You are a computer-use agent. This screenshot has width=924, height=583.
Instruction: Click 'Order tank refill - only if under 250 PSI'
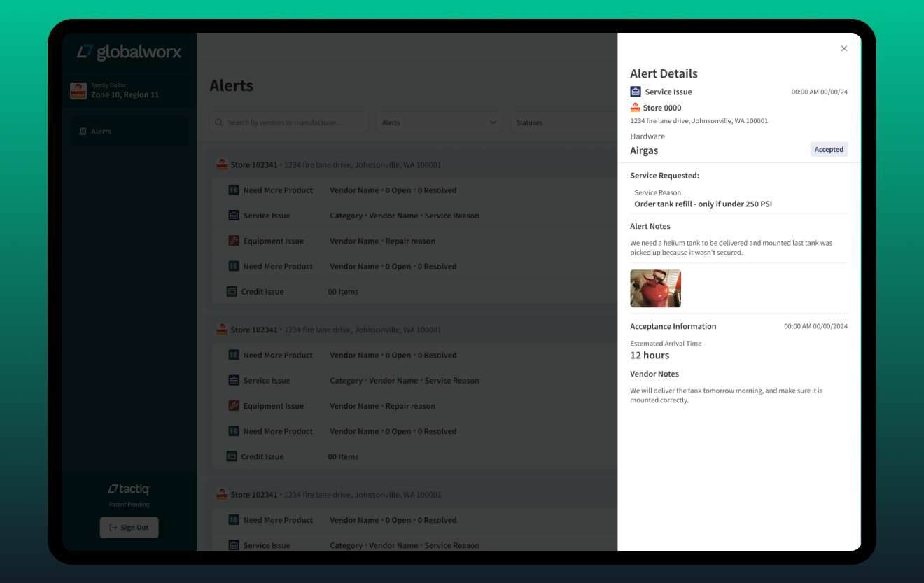point(703,204)
